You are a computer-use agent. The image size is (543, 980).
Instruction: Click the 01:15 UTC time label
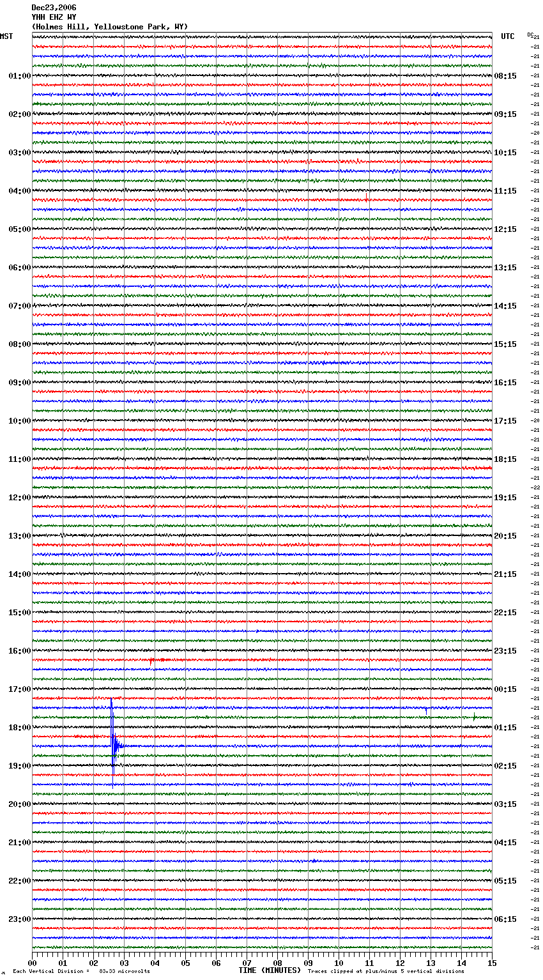[505, 728]
